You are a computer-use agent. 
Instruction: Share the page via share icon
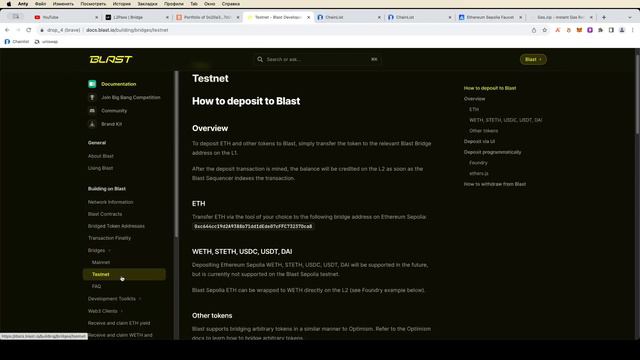coord(533,30)
